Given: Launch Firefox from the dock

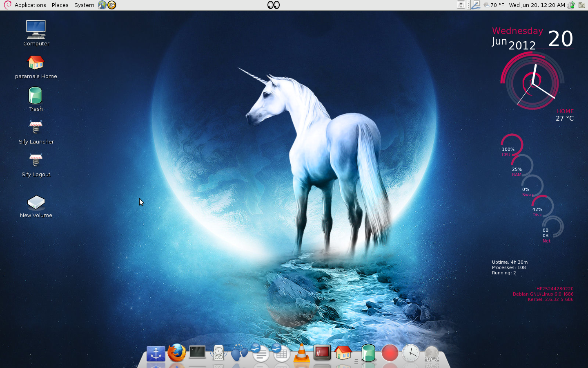Looking at the screenshot, I should point(177,352).
